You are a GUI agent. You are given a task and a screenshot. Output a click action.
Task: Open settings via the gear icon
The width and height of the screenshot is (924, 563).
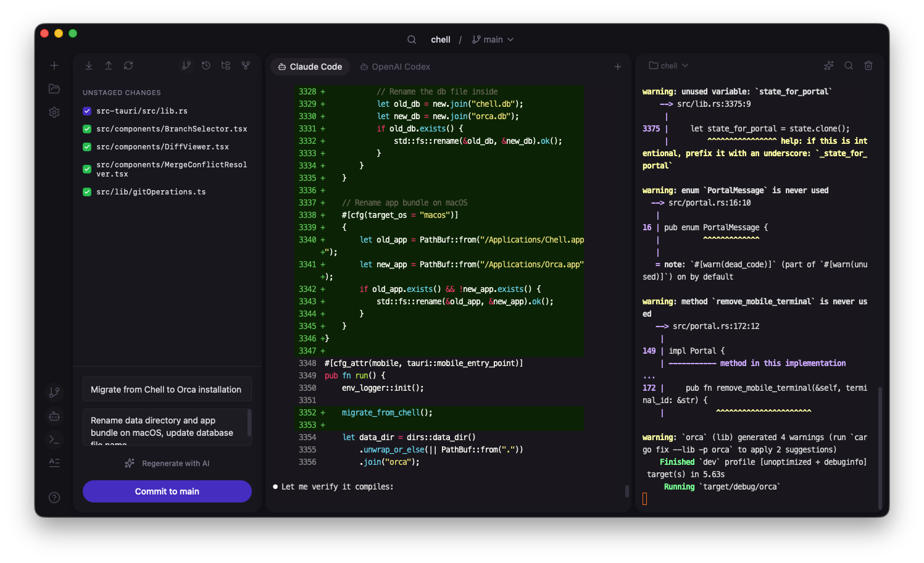(x=54, y=112)
